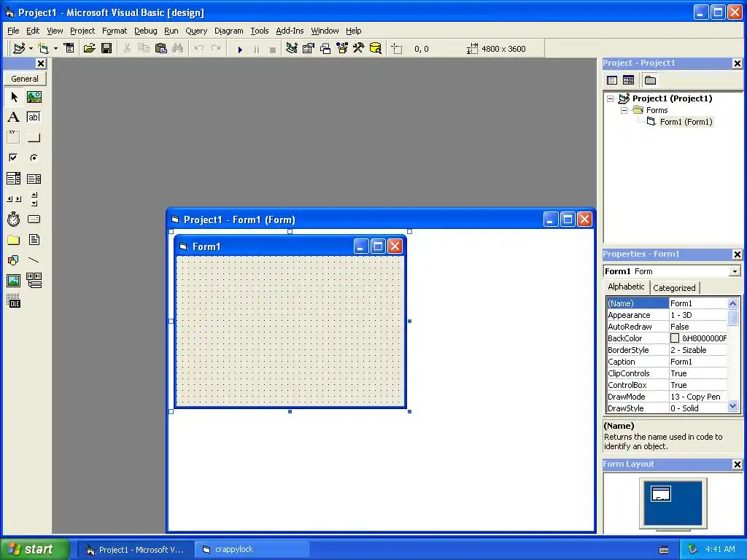Switch to the Alphabetic properties tab
This screenshot has height=560, width=747.
626,287
